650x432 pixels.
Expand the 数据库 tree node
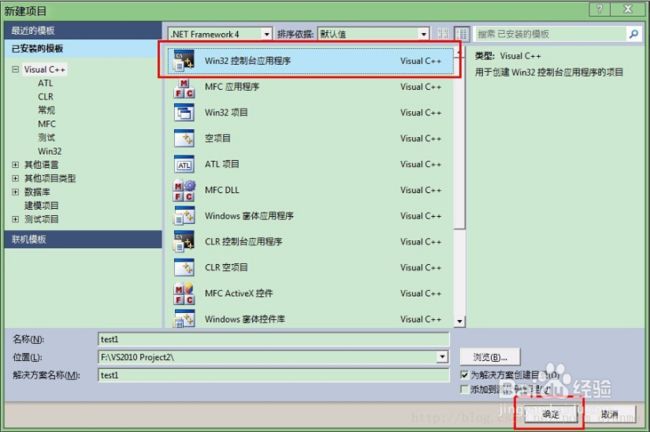[15, 192]
